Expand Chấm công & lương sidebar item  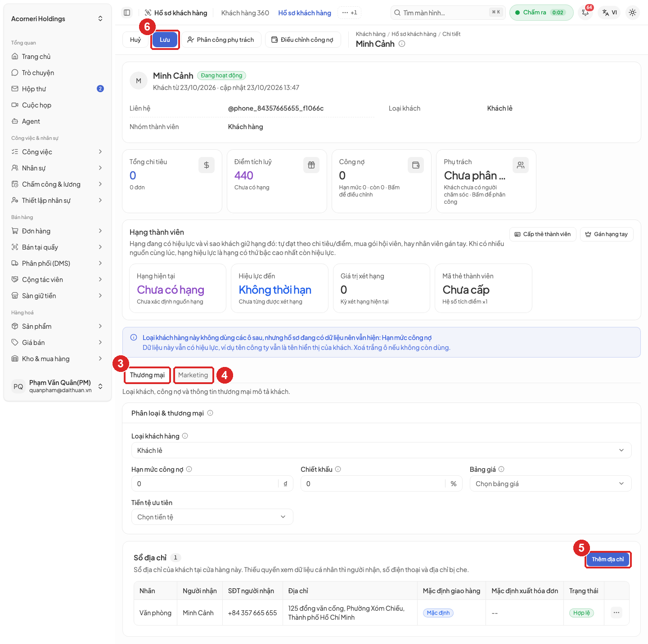click(58, 184)
